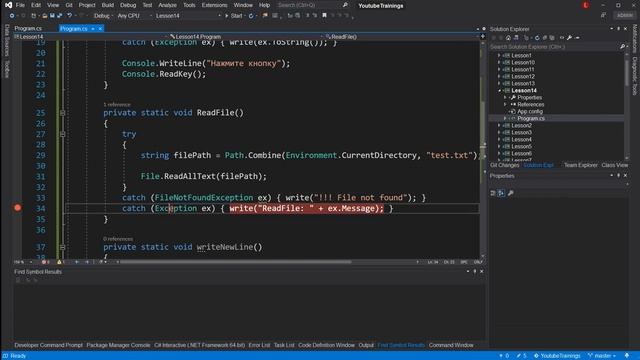Switch to the Output tab
The height and width of the screenshot is (360, 640).
[x=366, y=345]
